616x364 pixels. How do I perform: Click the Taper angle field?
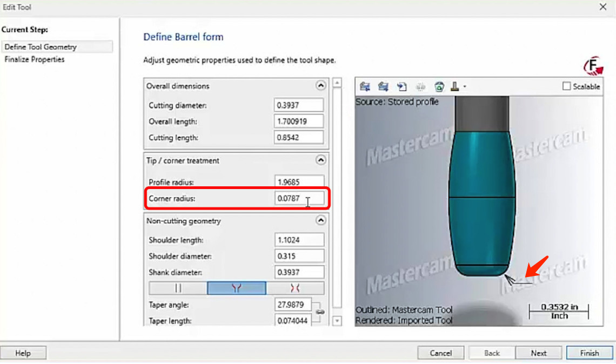[x=293, y=305]
